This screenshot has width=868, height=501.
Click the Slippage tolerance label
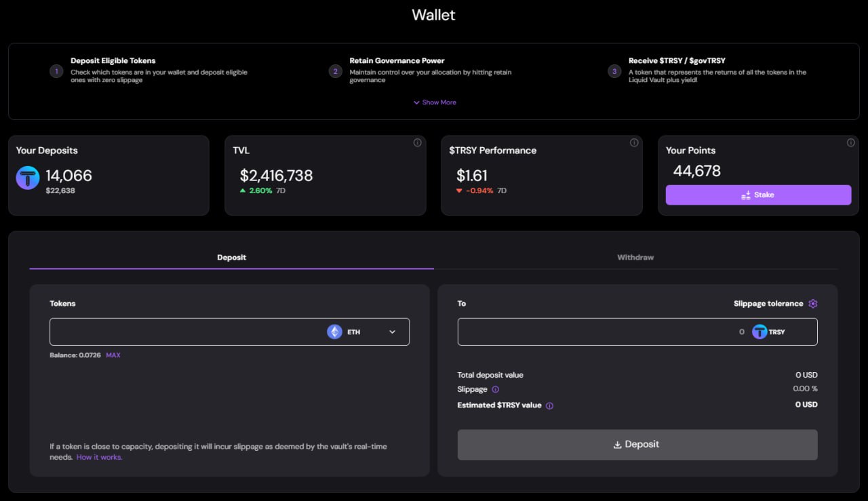pos(768,304)
